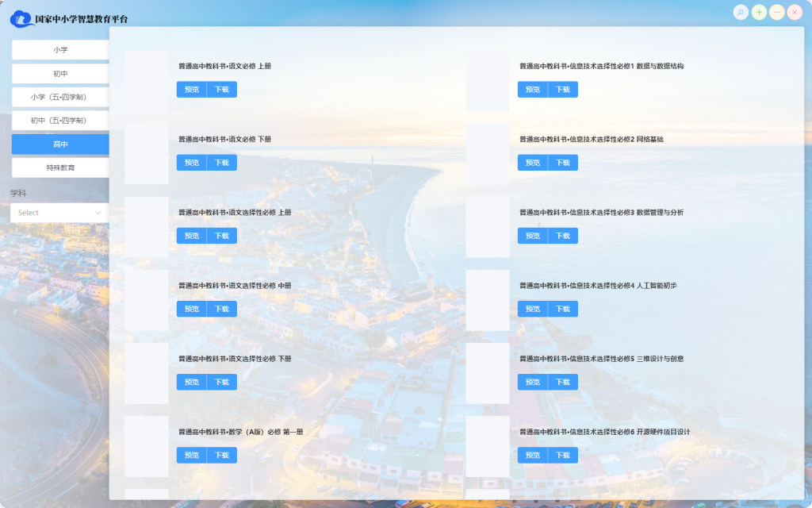Download 数学（A版）必修 第一册
The image size is (812, 508).
pos(221,456)
